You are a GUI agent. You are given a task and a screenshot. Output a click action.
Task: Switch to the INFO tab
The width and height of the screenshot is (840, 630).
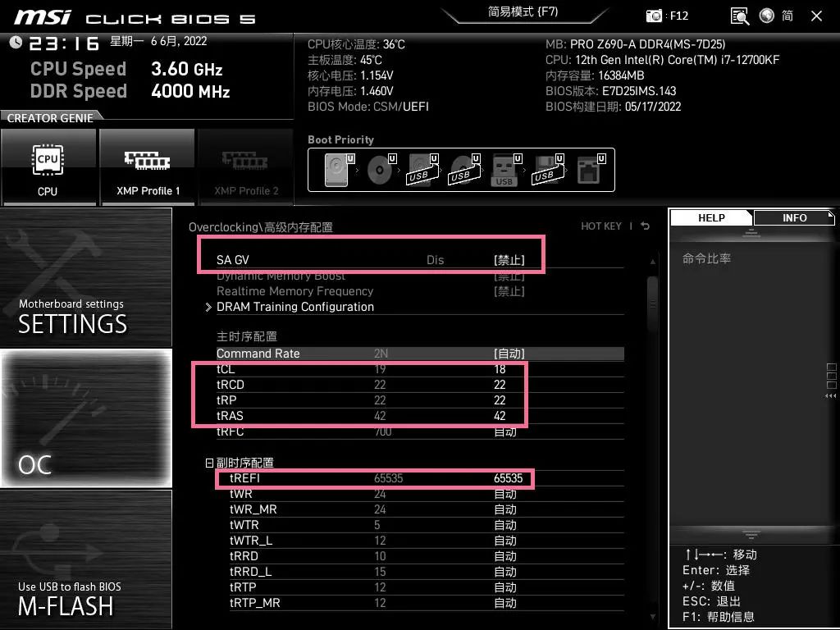(793, 217)
